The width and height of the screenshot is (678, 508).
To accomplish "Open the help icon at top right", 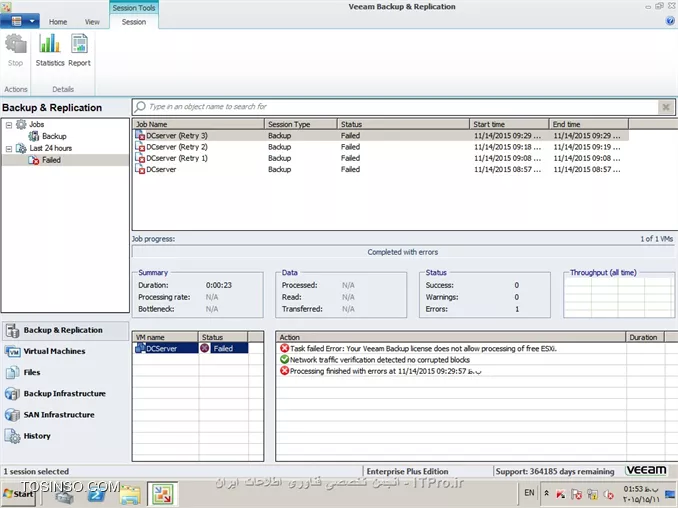I will 670,21.
